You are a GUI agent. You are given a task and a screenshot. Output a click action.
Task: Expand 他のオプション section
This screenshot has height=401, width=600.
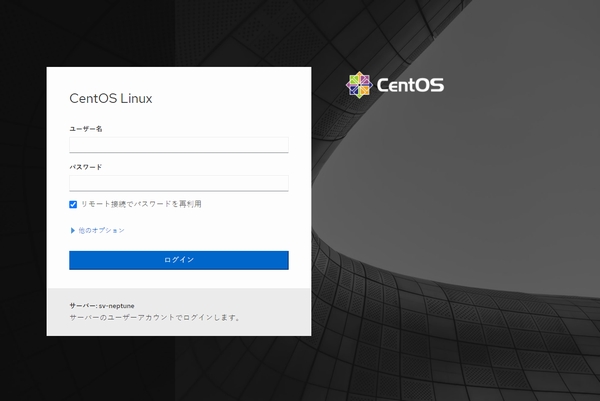point(98,230)
